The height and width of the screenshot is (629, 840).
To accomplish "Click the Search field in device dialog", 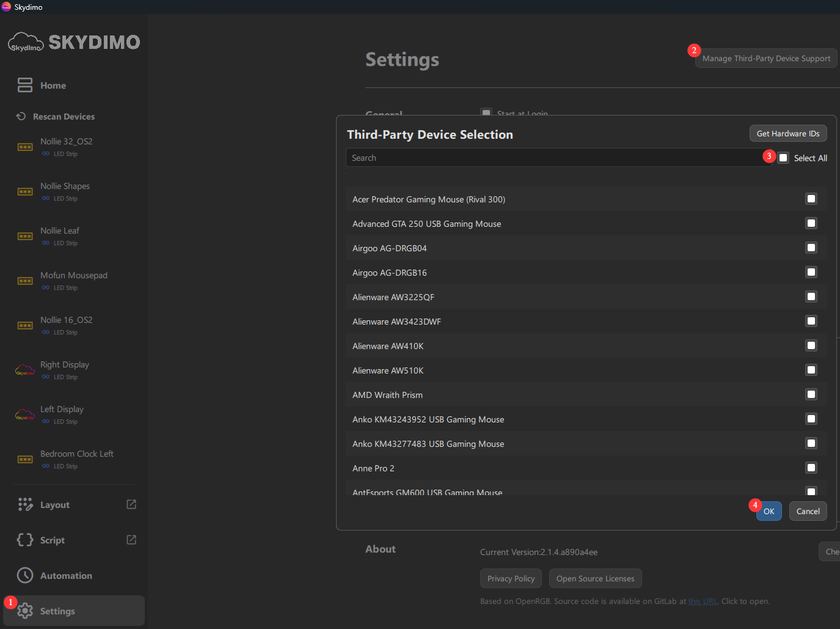I will (x=560, y=158).
